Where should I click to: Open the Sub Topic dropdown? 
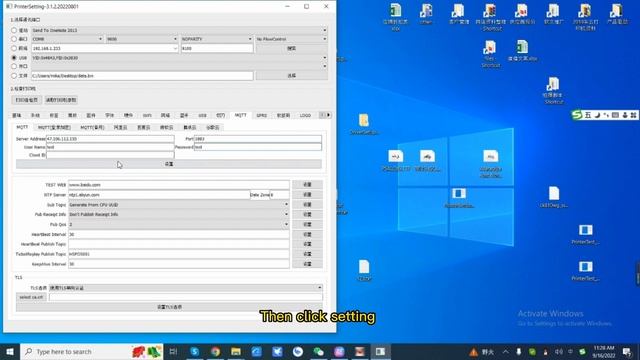click(x=179, y=204)
